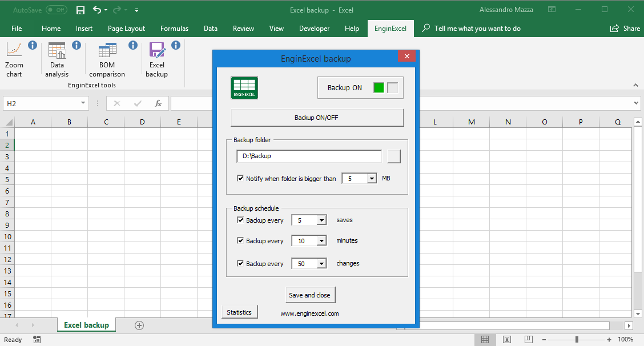Open the Data analysis tool
This screenshot has width=644, height=346.
click(57, 59)
